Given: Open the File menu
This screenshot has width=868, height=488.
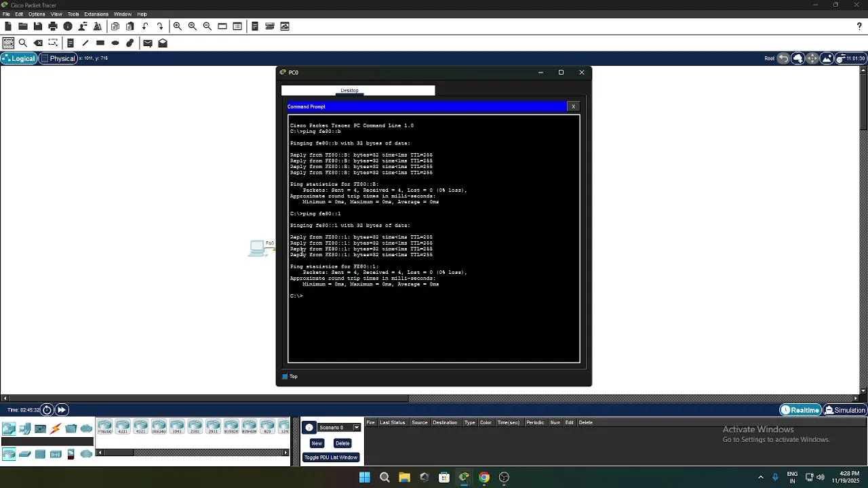Looking at the screenshot, I should click(6, 14).
